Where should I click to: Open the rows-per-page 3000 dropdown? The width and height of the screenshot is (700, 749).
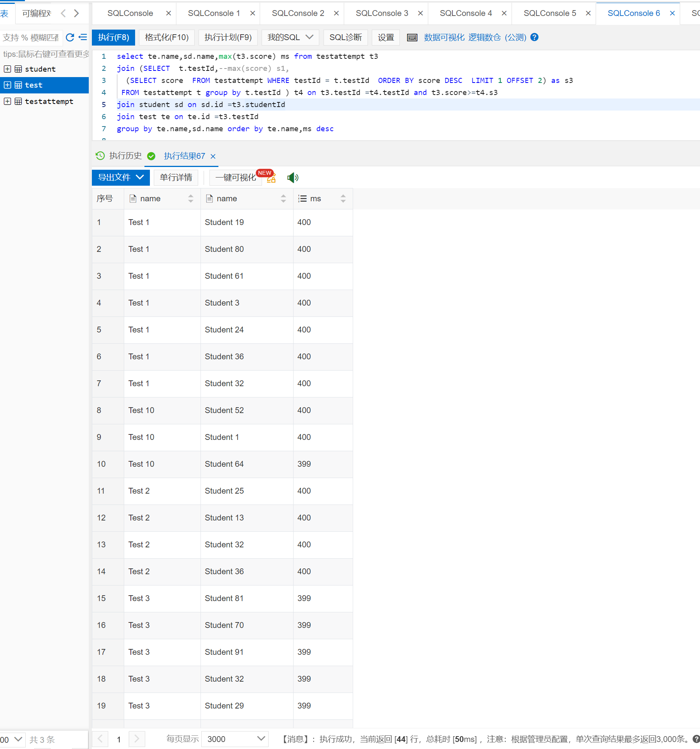pos(235,739)
